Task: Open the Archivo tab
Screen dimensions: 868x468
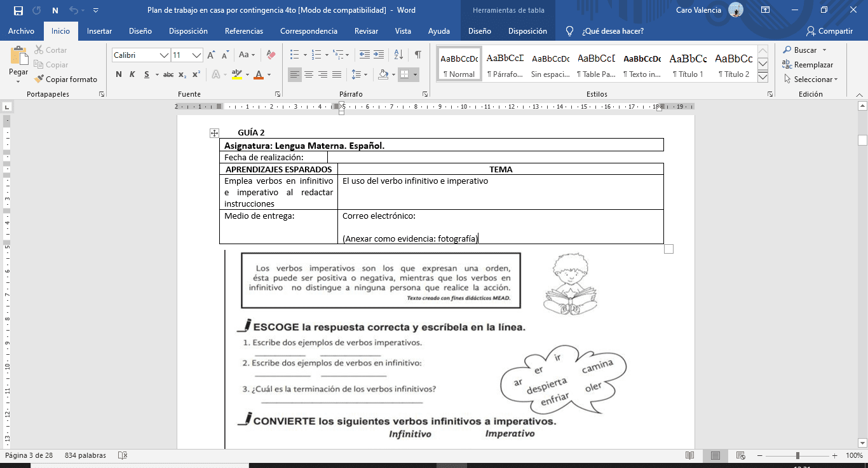Action: [21, 31]
